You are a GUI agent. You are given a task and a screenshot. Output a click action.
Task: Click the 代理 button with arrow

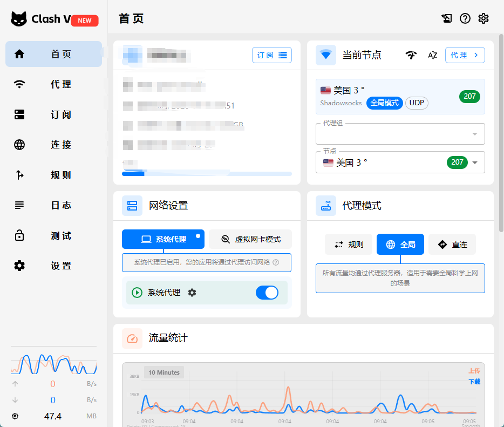[x=465, y=55]
